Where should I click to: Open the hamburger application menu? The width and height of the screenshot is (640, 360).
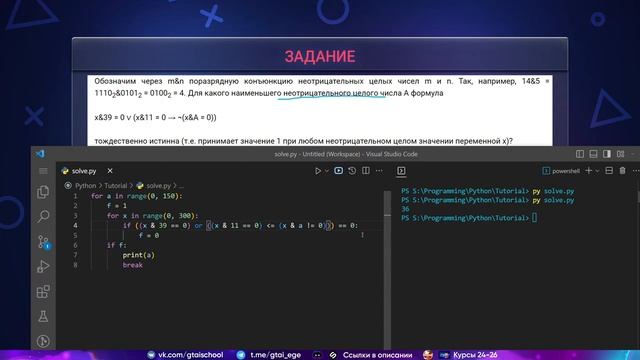pos(43,171)
